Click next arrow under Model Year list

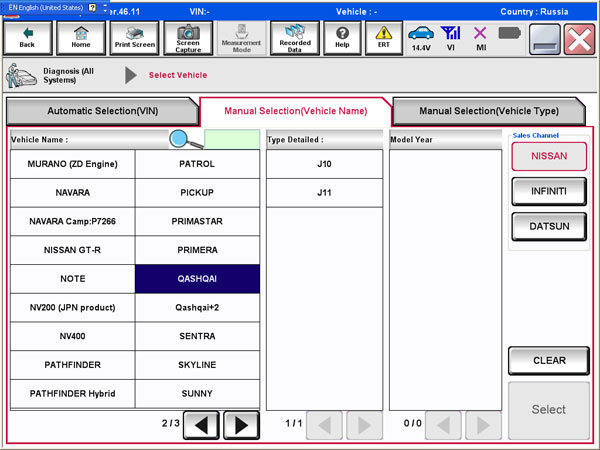click(483, 425)
